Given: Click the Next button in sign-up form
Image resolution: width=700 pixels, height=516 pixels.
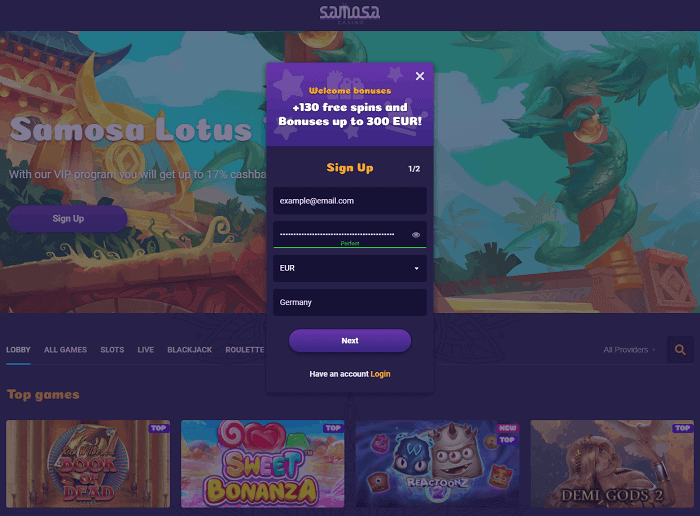Looking at the screenshot, I should 350,341.
